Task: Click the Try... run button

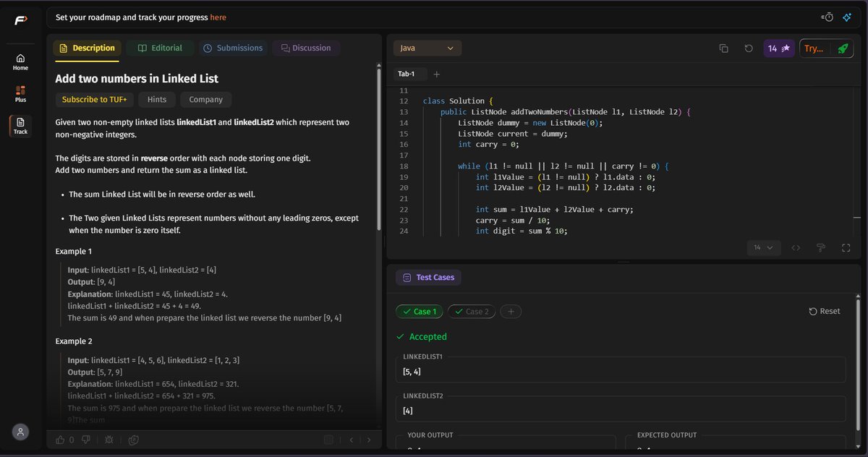Action: [814, 48]
